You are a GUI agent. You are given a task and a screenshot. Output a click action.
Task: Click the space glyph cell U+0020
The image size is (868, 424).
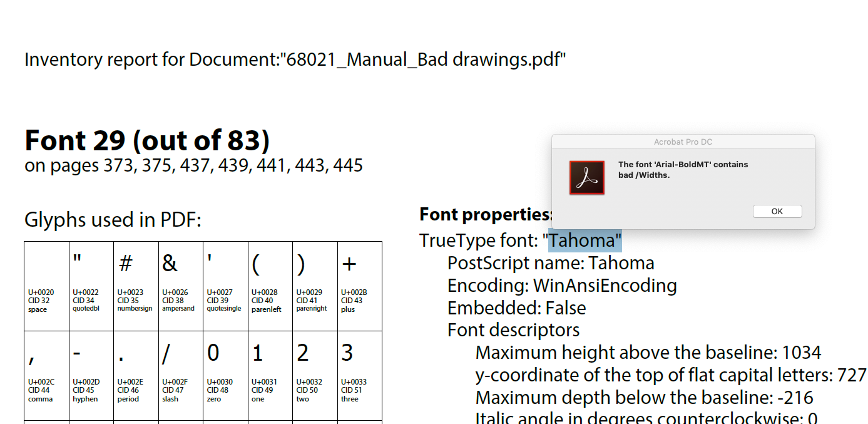click(46, 286)
